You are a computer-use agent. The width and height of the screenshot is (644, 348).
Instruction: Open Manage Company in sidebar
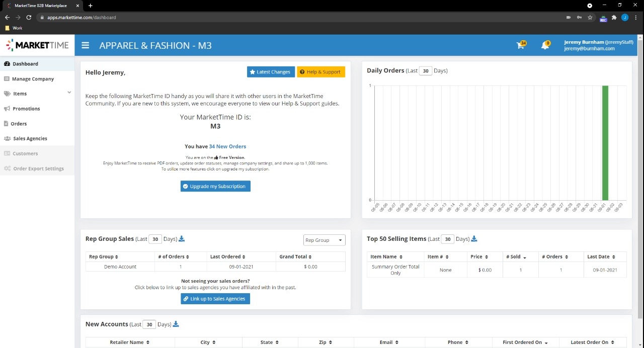click(37, 79)
